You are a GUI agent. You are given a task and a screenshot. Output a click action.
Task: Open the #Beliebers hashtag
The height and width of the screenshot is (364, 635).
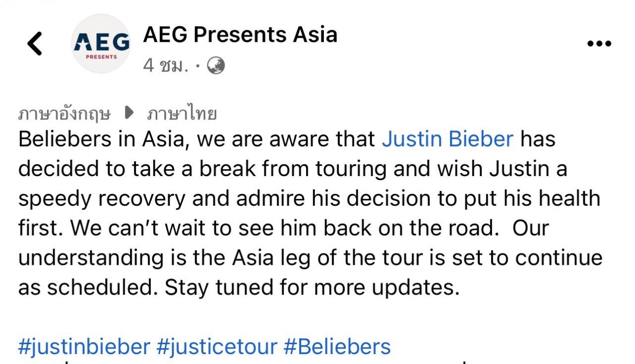pos(337,347)
